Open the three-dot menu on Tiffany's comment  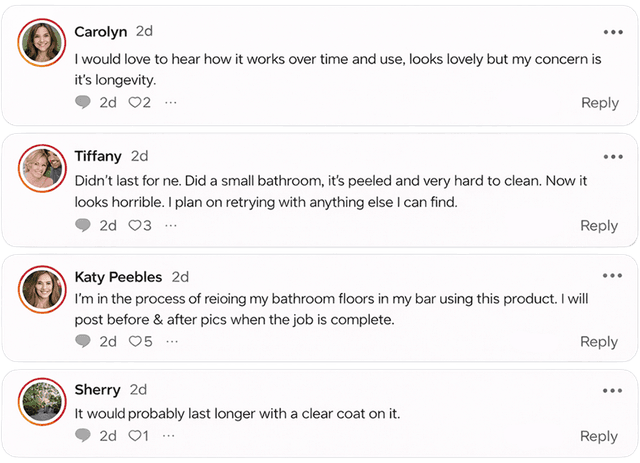(612, 156)
